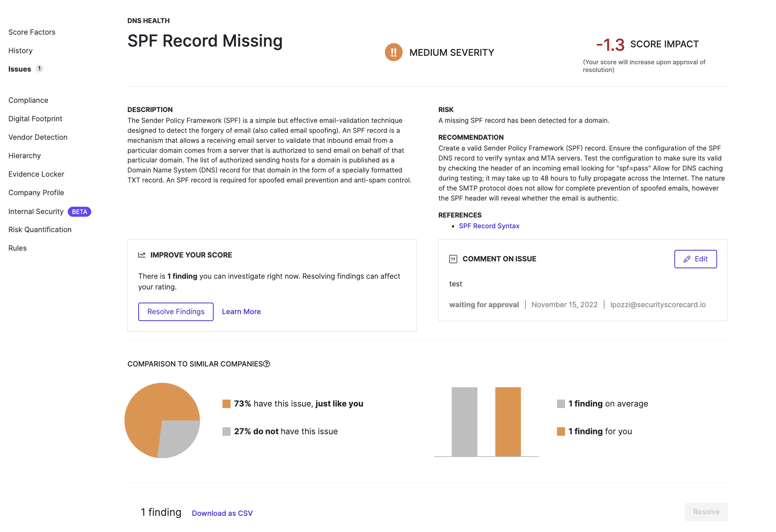Select Evidence Locker from the sidebar
This screenshot has height=532, width=776.
[x=36, y=174]
